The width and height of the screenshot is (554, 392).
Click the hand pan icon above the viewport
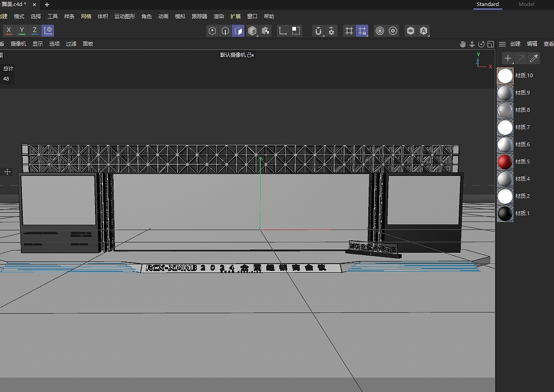coord(462,44)
